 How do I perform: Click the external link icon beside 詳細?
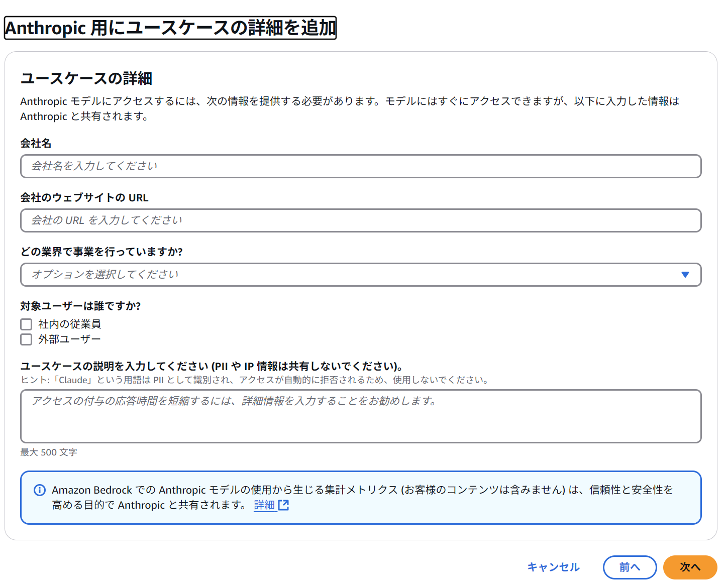coord(283,505)
